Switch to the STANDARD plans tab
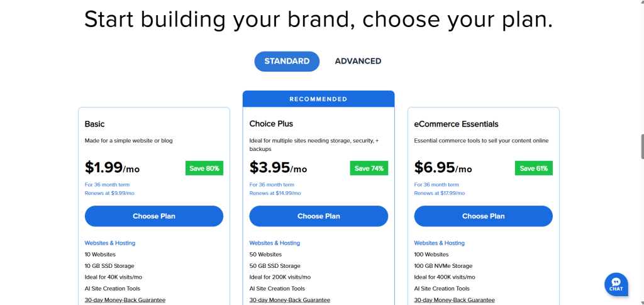The image size is (644, 305). click(287, 61)
